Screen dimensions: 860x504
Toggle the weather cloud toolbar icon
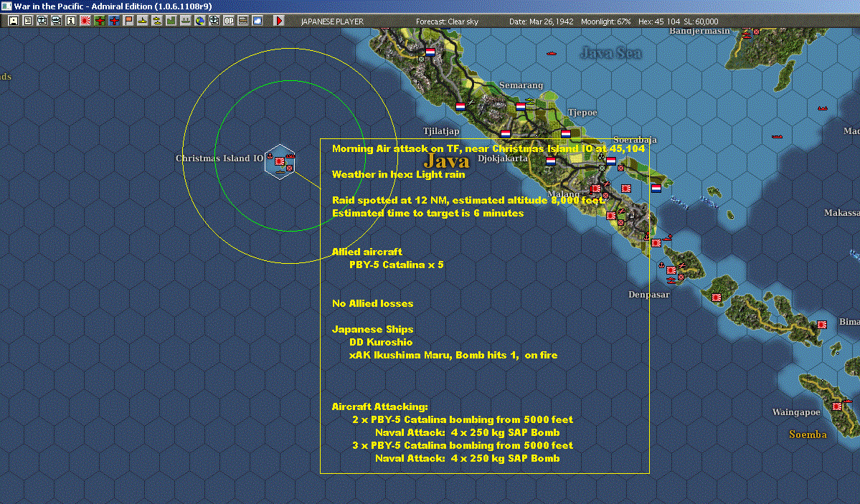(x=257, y=21)
